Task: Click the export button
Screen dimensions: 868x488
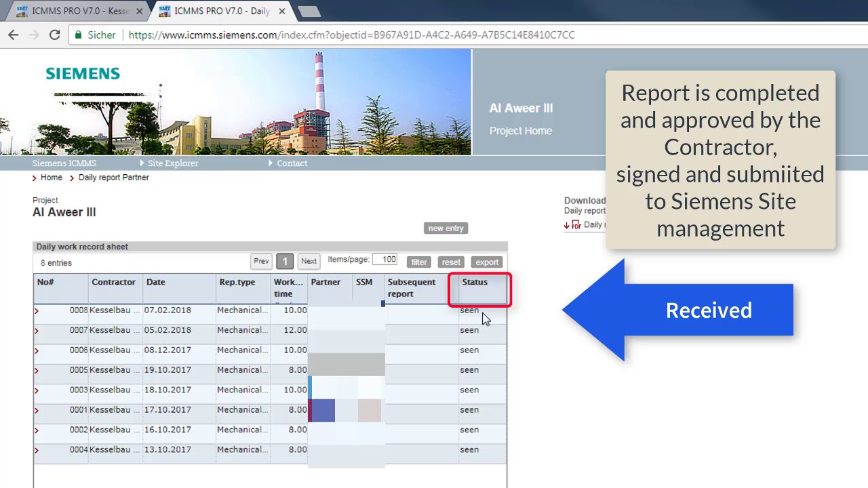Action: click(487, 262)
